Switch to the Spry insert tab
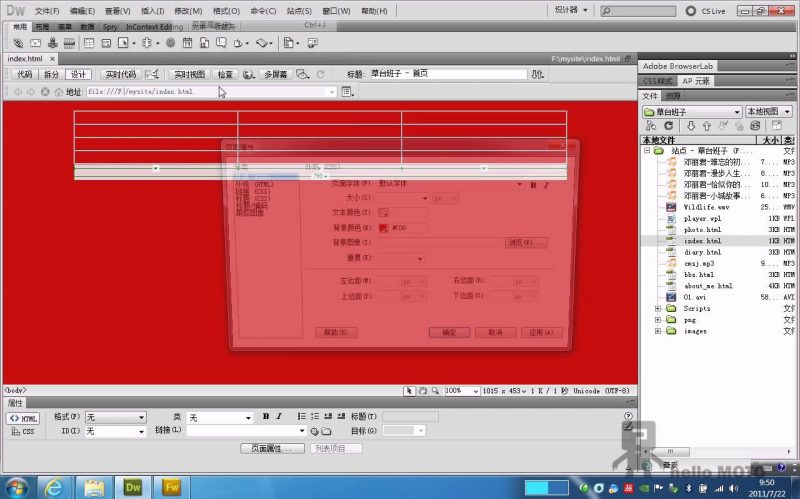Viewport: 800px width, 499px height. 109,26
